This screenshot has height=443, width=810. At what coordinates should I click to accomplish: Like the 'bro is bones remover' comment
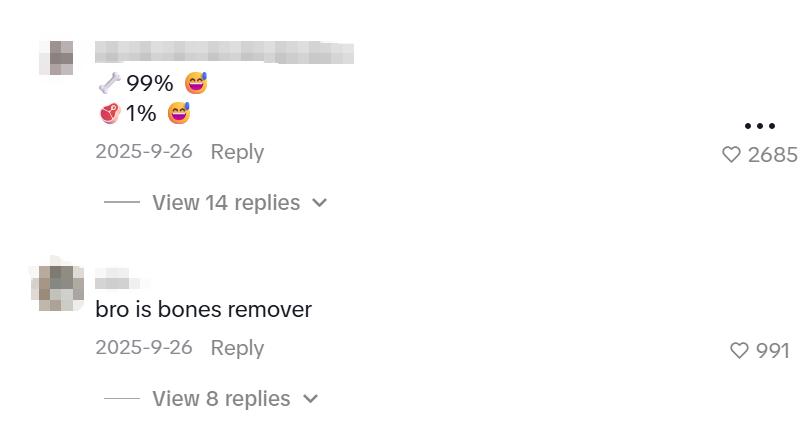click(x=739, y=351)
